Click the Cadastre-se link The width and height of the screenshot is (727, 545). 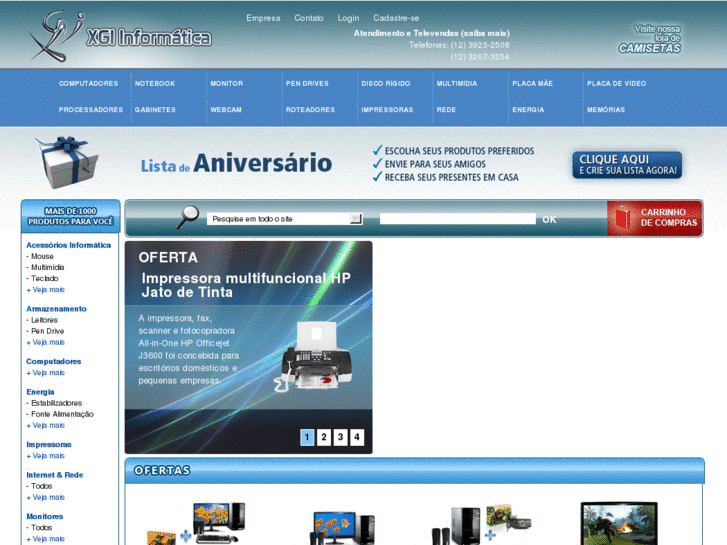click(x=396, y=18)
